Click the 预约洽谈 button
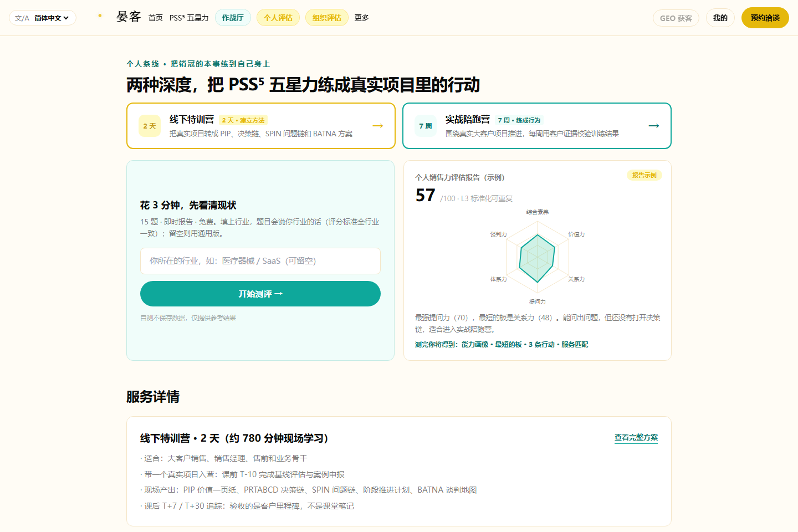This screenshot has width=798, height=532. (x=765, y=18)
